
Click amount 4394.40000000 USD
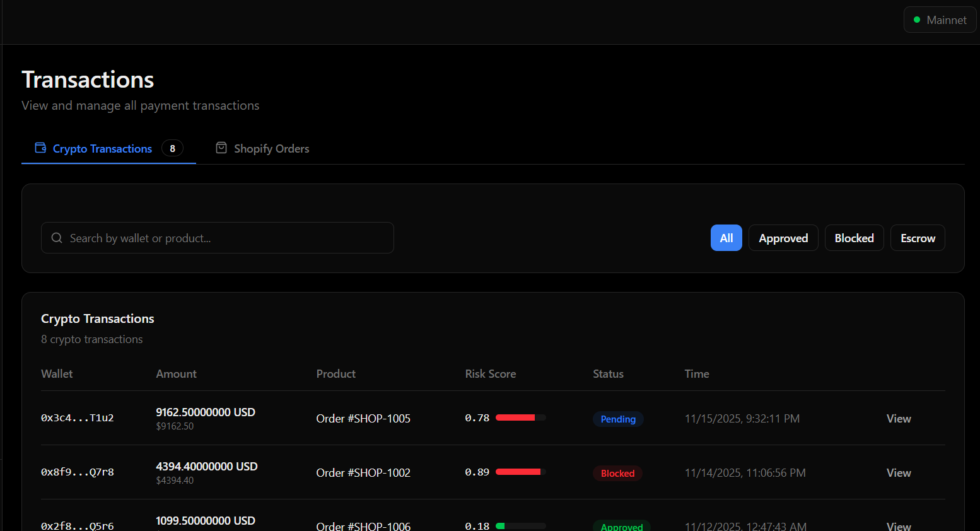207,466
